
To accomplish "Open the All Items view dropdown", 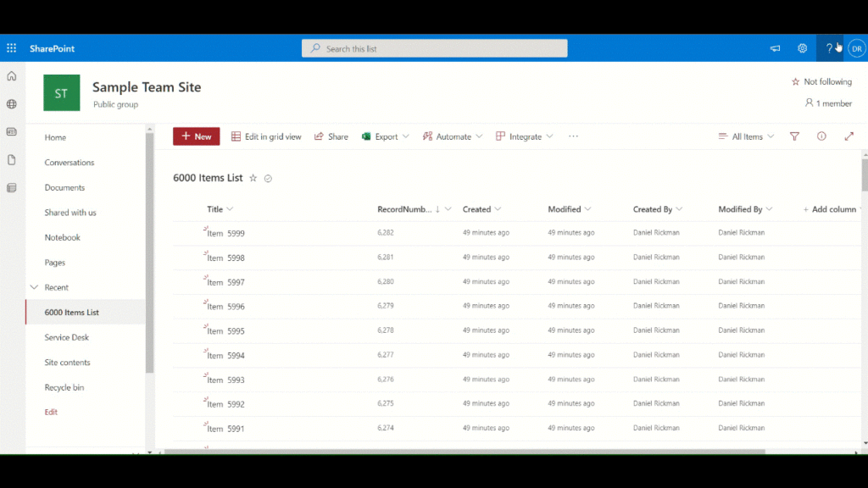I will click(x=745, y=136).
